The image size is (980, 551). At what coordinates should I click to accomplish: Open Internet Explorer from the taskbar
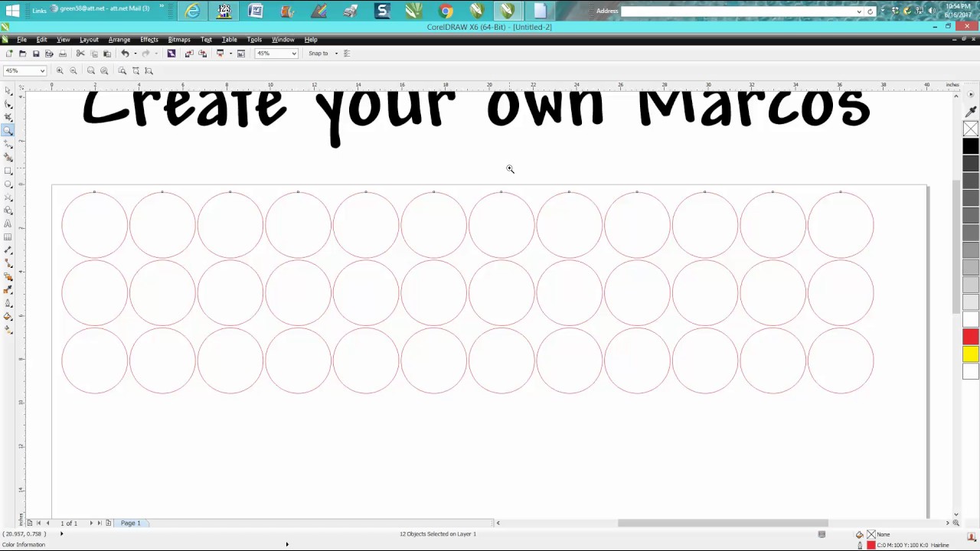(x=192, y=11)
